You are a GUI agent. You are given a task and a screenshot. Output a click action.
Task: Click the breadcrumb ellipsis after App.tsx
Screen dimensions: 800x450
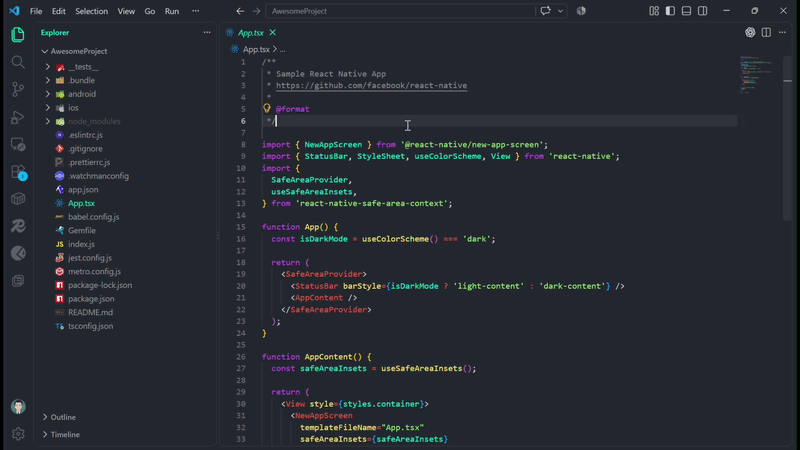[x=282, y=49]
